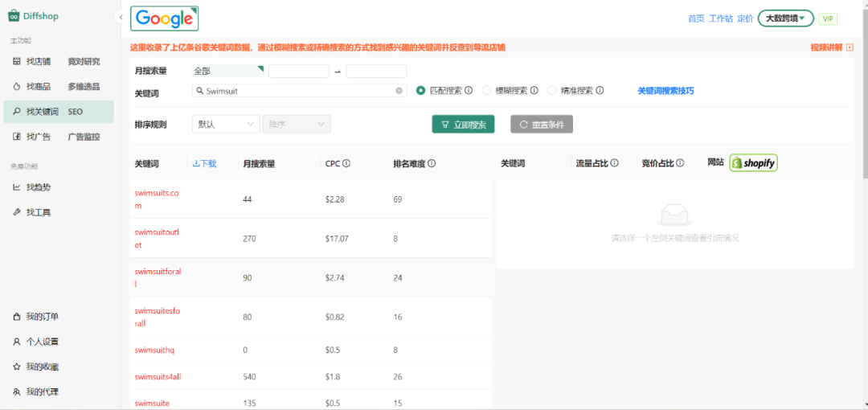Viewport: 868px width, 410px height.
Task: Open the 大数跨境 account dropdown
Action: point(785,18)
